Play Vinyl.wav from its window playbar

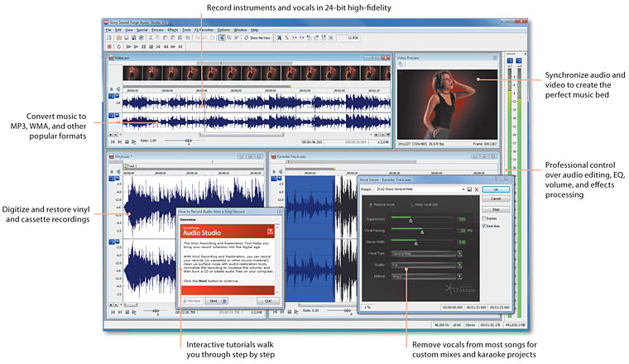[134, 312]
